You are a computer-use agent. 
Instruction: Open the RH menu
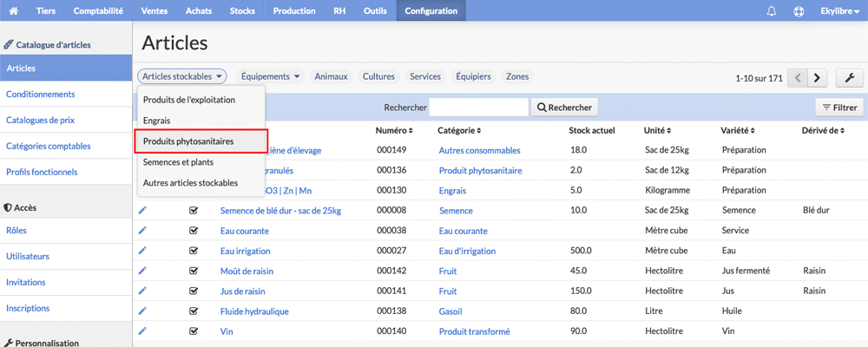coord(339,10)
